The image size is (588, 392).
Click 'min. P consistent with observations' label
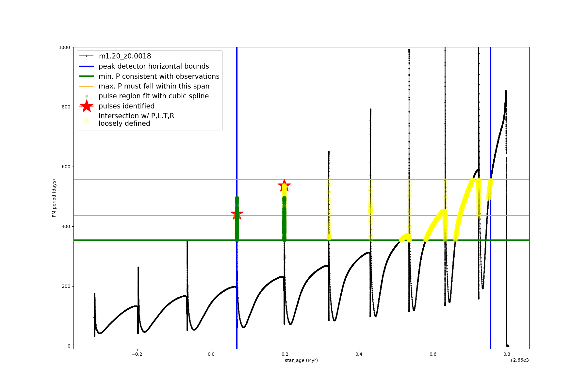[x=159, y=76]
